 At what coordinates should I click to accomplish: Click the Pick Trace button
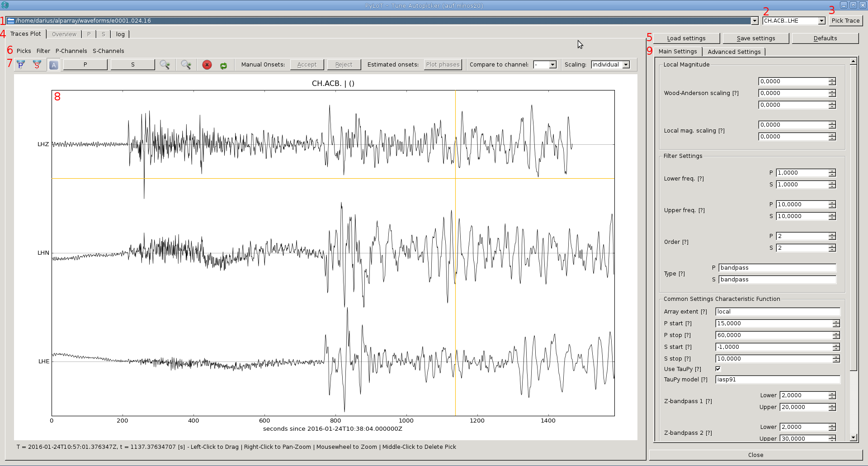click(845, 21)
